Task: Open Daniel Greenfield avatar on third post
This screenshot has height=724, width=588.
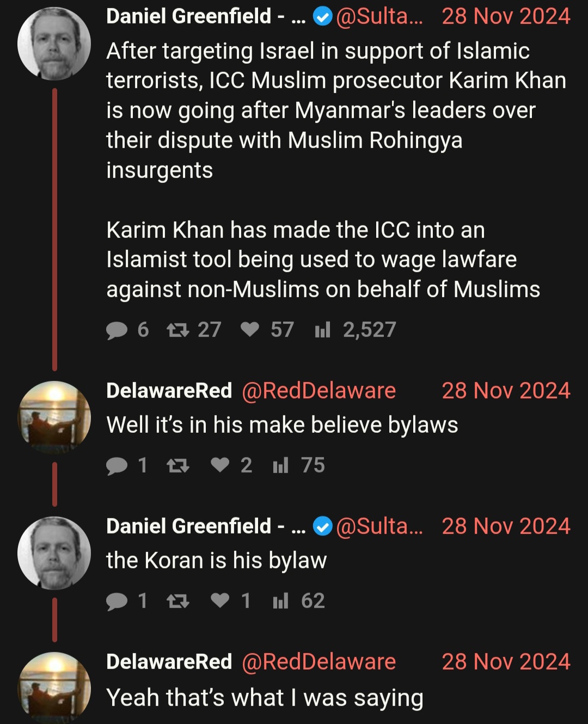Action: coord(54,553)
